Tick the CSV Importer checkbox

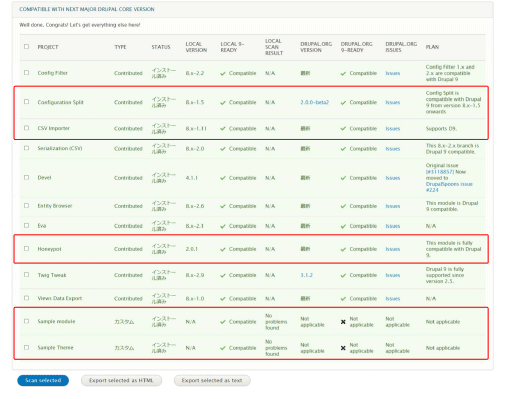[x=26, y=128]
